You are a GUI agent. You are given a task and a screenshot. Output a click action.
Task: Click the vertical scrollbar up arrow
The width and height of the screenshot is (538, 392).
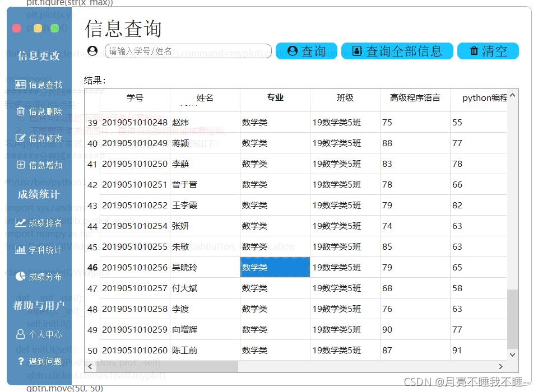click(512, 95)
